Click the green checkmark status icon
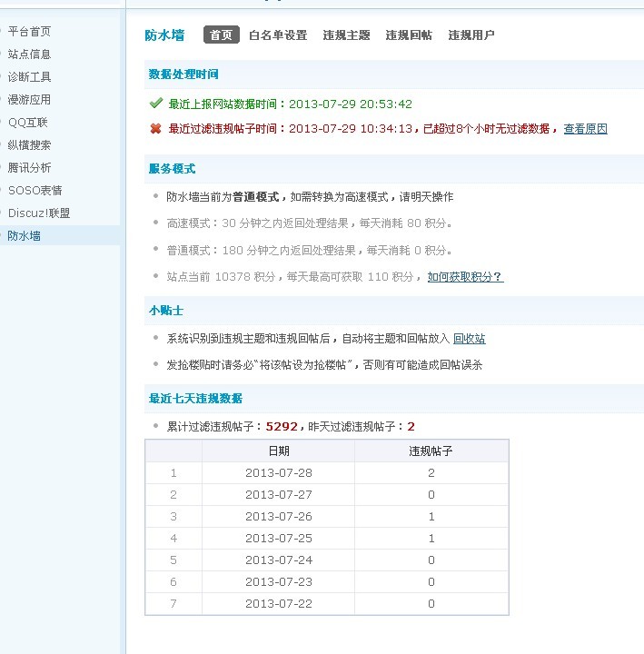644x654 pixels. [156, 103]
